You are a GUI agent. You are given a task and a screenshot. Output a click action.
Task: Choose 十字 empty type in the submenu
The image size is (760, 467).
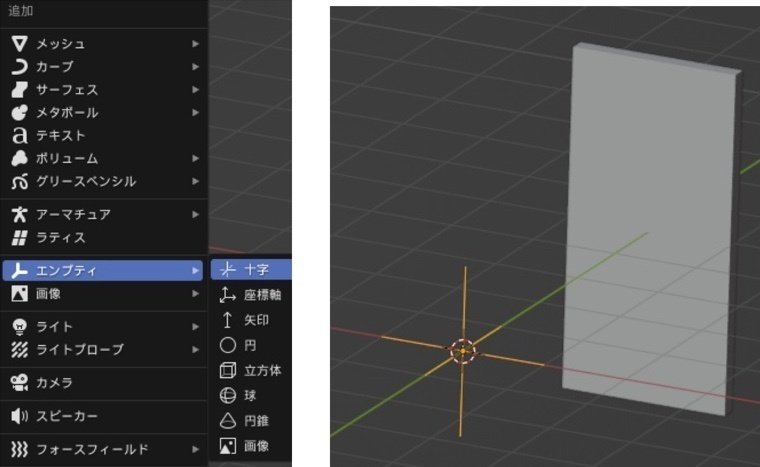(251, 270)
